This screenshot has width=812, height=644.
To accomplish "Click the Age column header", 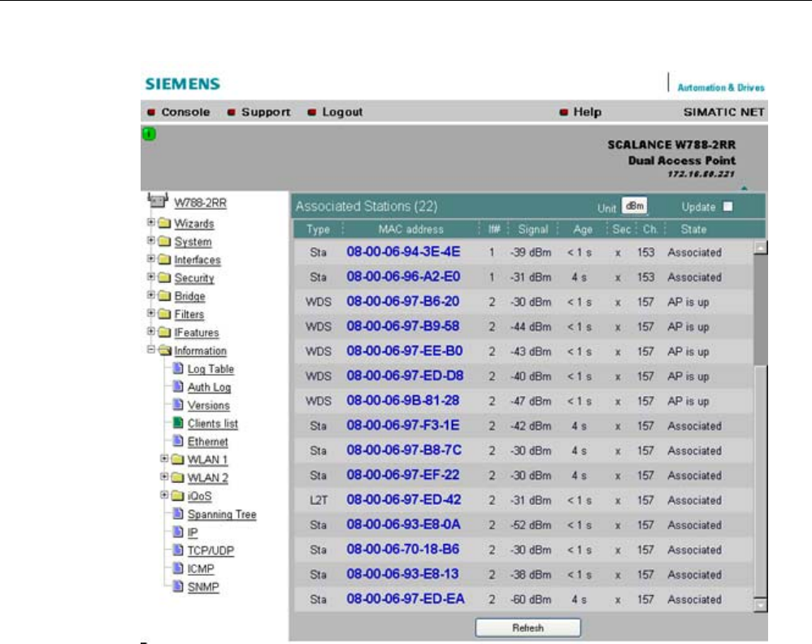I will tap(583, 229).
